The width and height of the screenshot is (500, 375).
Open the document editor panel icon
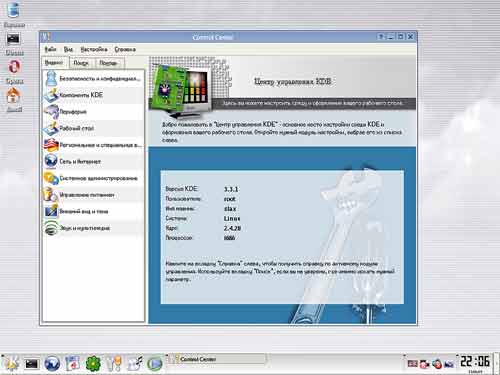coord(73,363)
